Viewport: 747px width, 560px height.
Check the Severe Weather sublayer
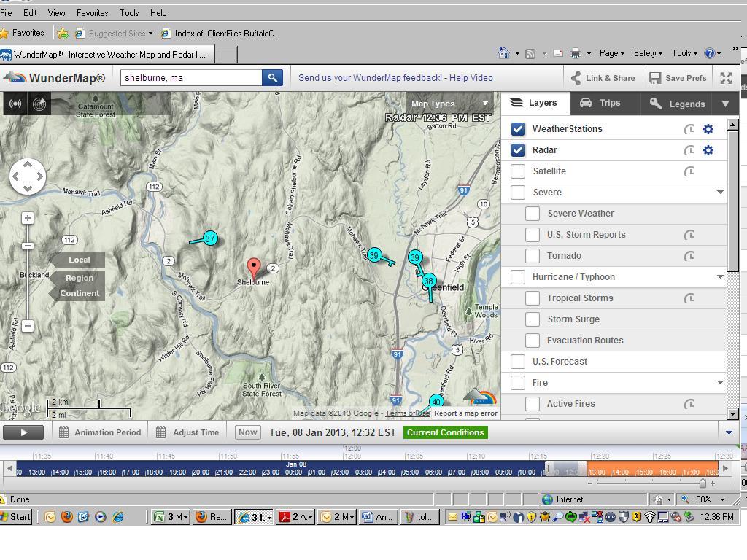coord(533,214)
